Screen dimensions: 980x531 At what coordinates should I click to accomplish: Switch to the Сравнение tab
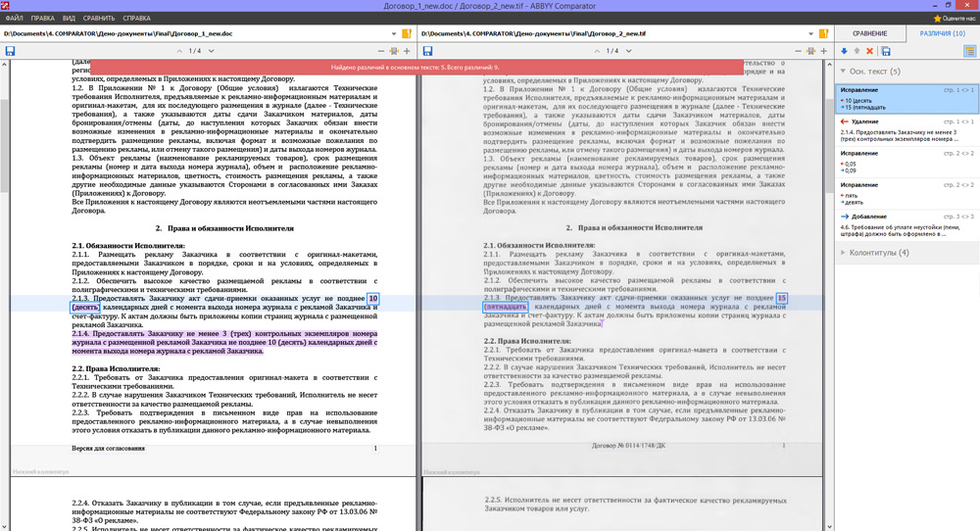(x=869, y=33)
